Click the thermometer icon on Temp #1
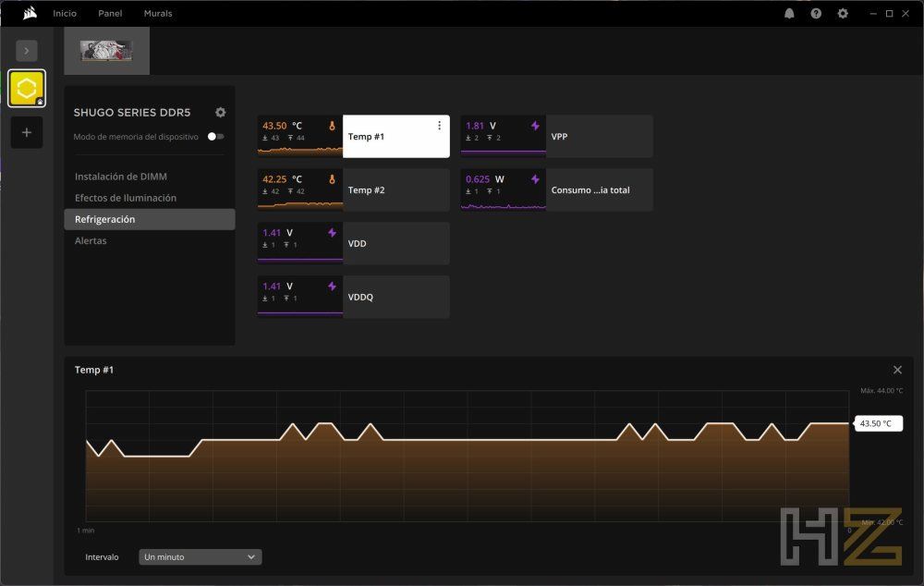 tap(332, 126)
